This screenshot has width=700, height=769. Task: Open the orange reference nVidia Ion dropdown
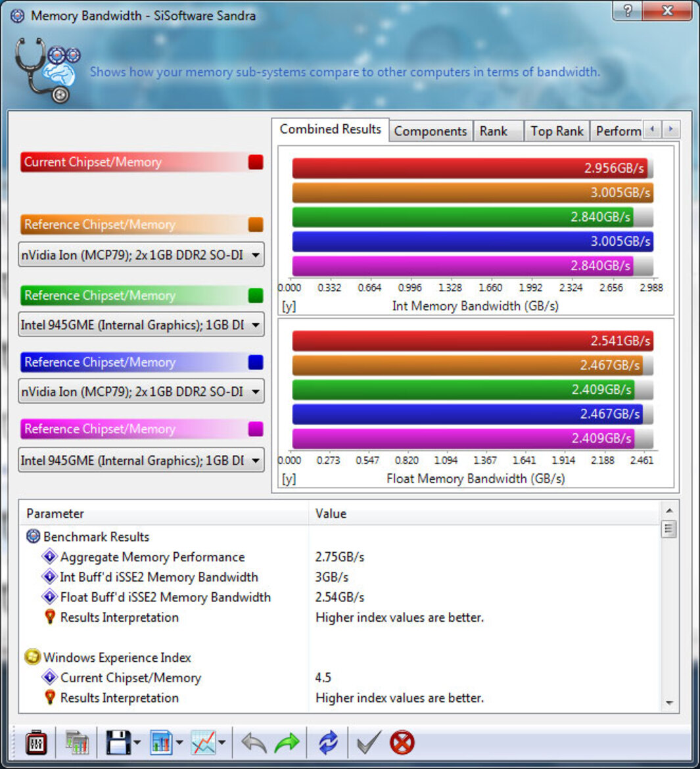pyautogui.click(x=141, y=254)
